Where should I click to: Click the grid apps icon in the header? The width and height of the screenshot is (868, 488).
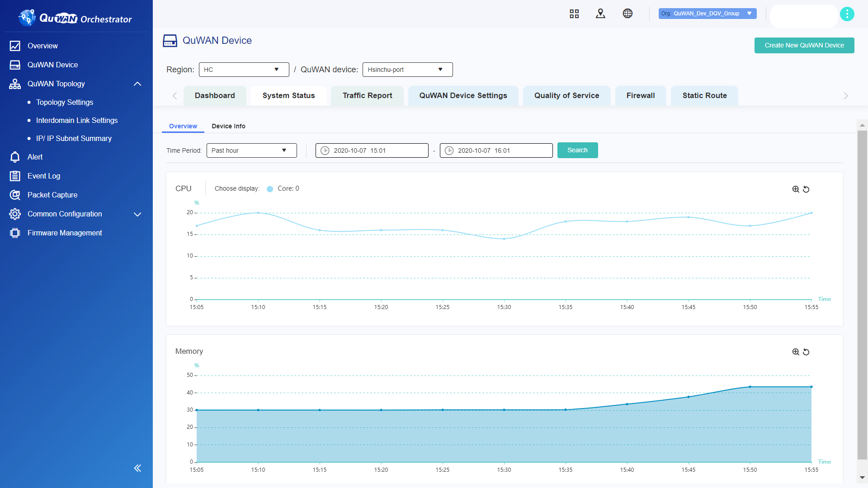(x=574, y=14)
